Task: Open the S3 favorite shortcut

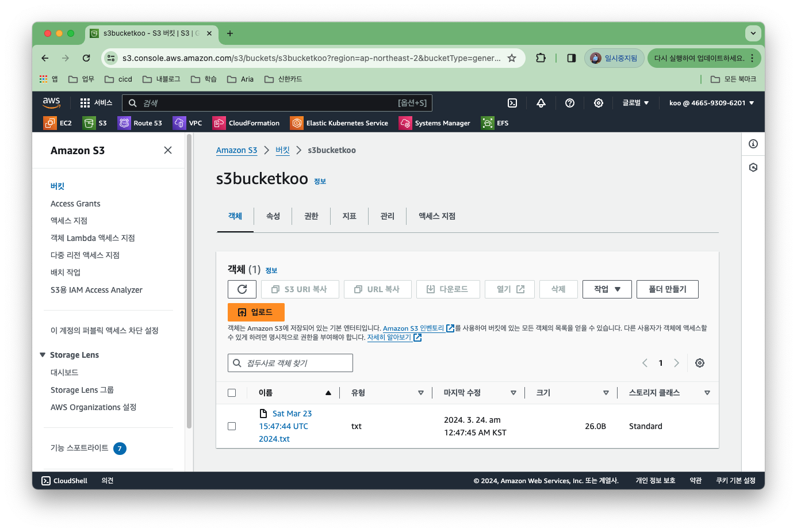Action: [x=95, y=123]
